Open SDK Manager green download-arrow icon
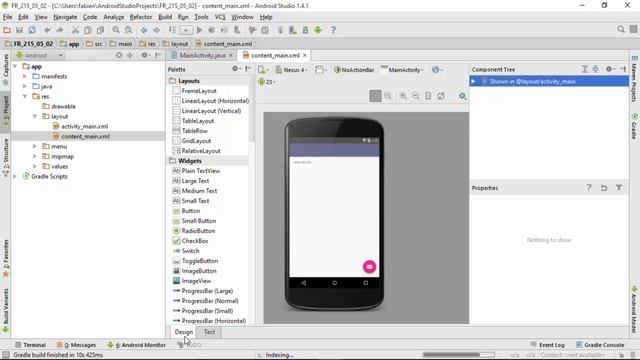 pyautogui.click(x=318, y=30)
